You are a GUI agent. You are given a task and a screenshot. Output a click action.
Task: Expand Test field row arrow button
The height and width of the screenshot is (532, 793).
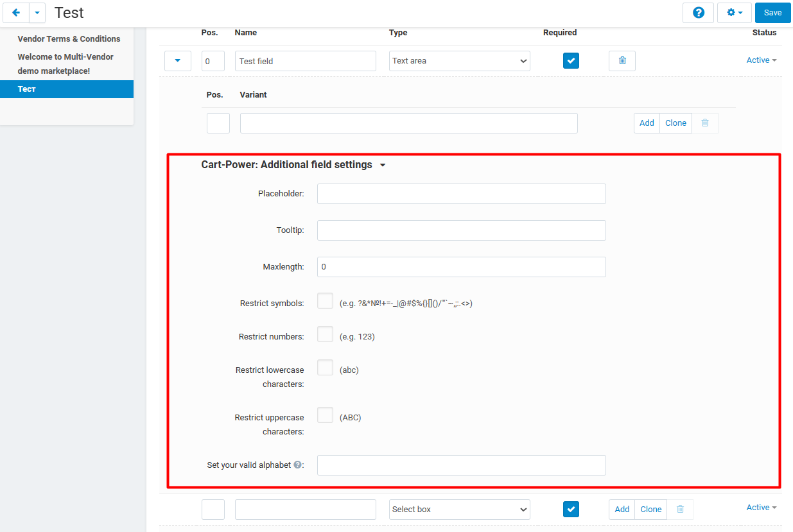(x=178, y=61)
